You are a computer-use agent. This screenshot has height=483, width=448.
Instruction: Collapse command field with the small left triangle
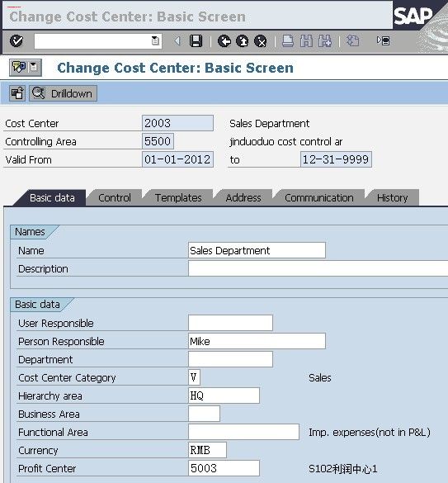pos(177,41)
